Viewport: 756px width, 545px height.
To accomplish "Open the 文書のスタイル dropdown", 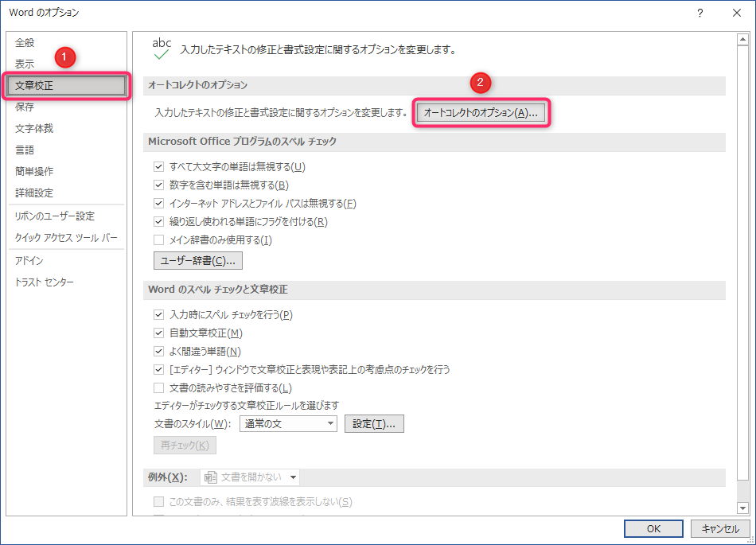I will 288,424.
